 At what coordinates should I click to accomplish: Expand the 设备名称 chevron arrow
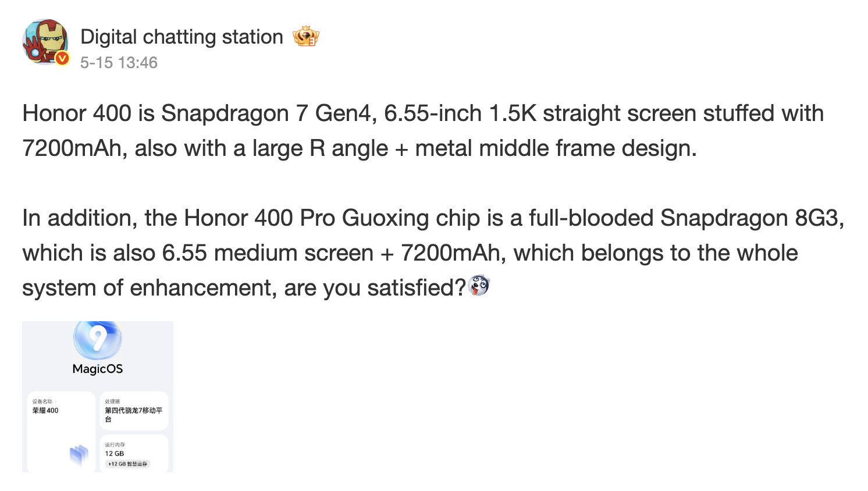tap(56, 401)
